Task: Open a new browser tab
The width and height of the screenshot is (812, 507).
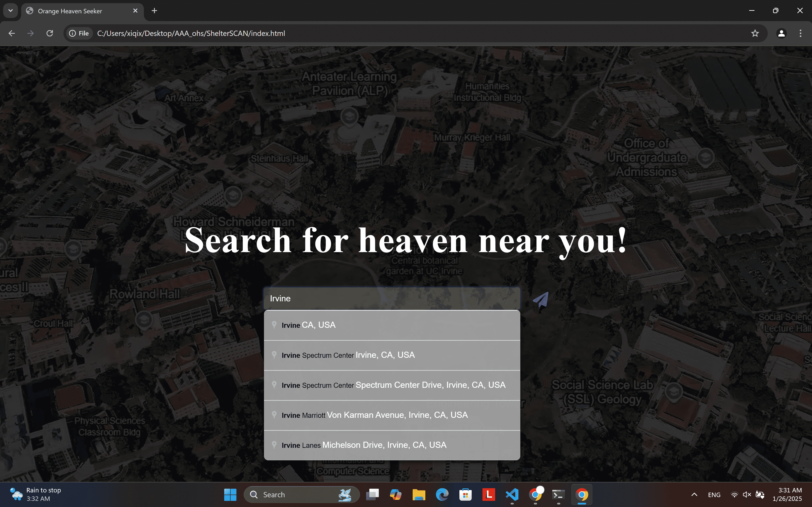Action: click(x=154, y=11)
